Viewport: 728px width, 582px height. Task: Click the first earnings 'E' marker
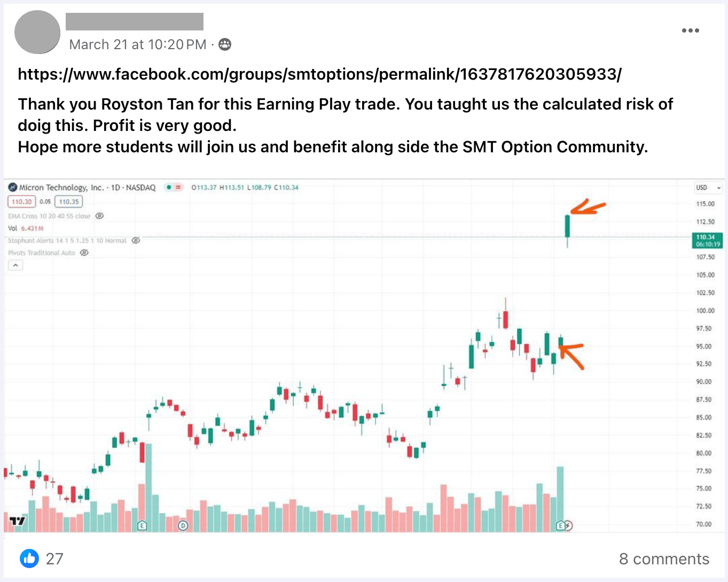point(142,525)
